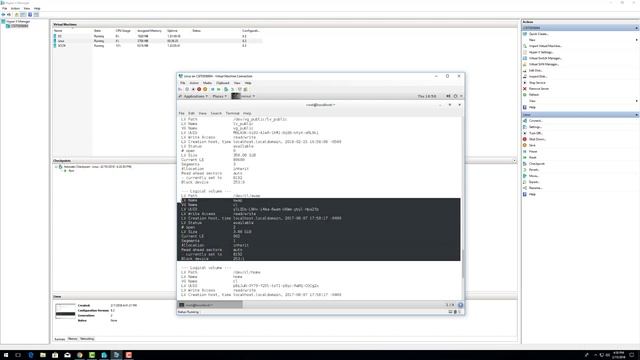Click the orange Save icon in VM Connection toolbar
This screenshot has height=360, width=640.
pyautogui.click(x=205, y=89)
